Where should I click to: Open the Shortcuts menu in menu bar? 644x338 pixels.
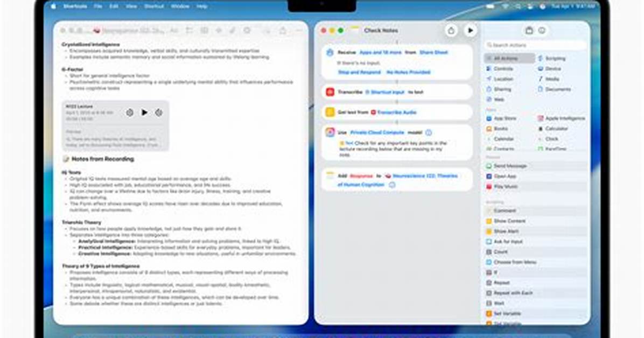[x=75, y=6]
